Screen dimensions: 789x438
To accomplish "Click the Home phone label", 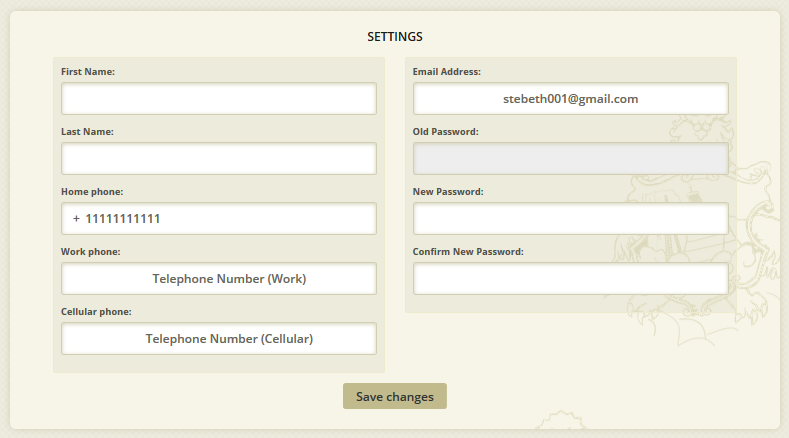I will click(x=92, y=191).
